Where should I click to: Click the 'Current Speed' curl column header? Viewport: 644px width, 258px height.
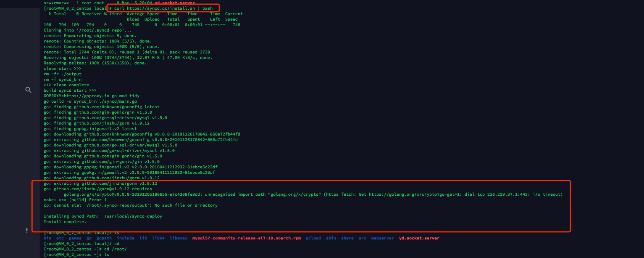(234, 16)
